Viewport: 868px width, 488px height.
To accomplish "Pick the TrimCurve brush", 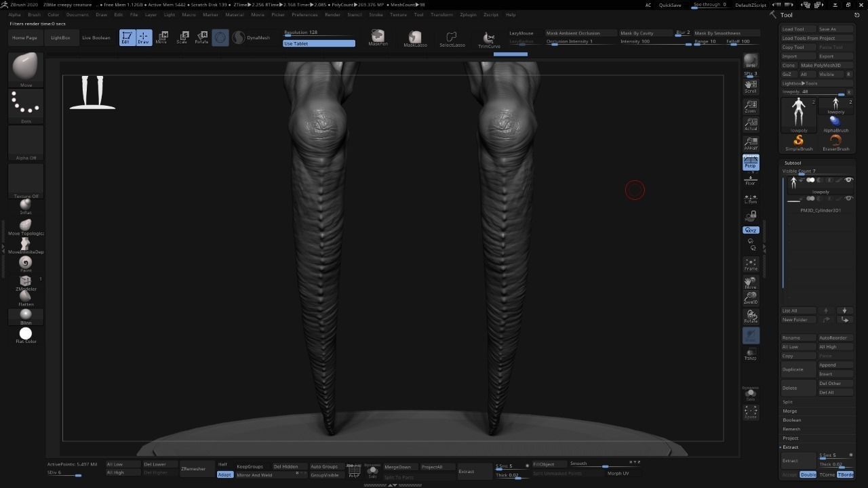I will [x=489, y=39].
